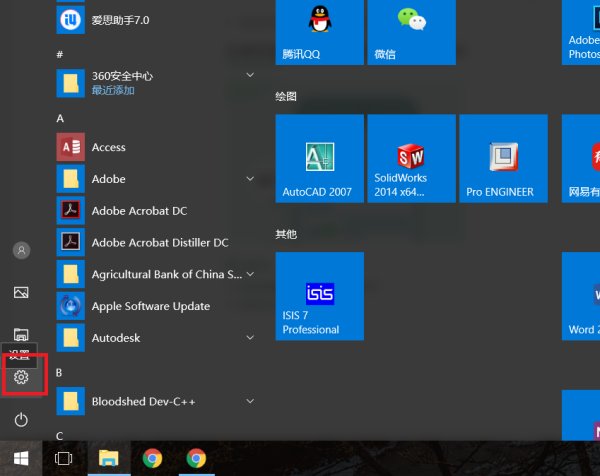Open the Pictures folder icon

tap(21, 292)
